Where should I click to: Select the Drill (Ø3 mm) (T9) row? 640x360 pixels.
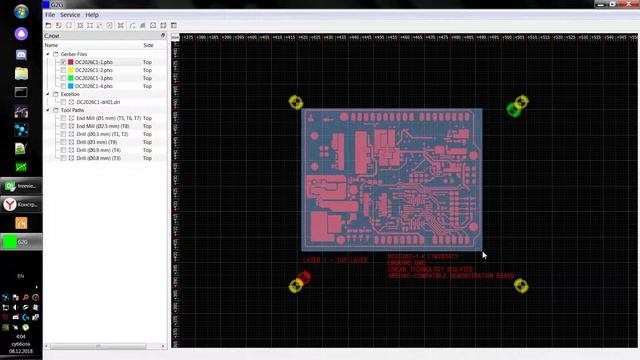(x=105, y=142)
